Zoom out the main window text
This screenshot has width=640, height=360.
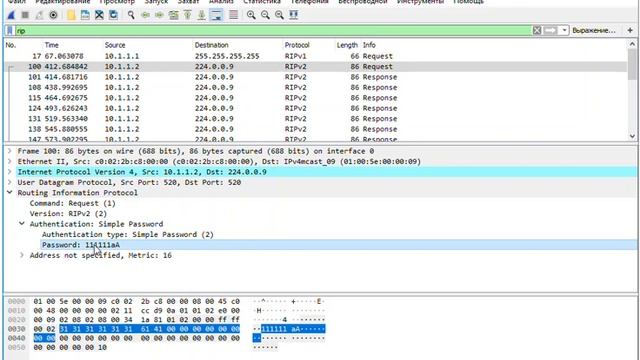pyautogui.click(x=265, y=15)
